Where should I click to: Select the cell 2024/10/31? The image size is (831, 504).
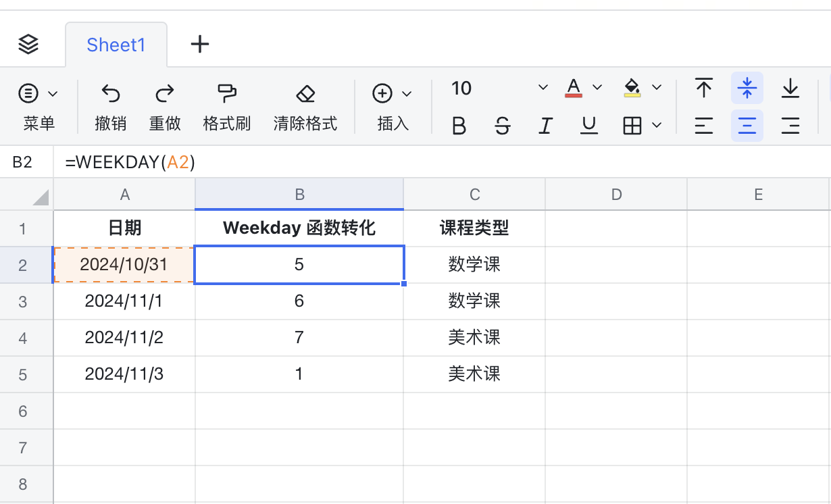click(124, 265)
